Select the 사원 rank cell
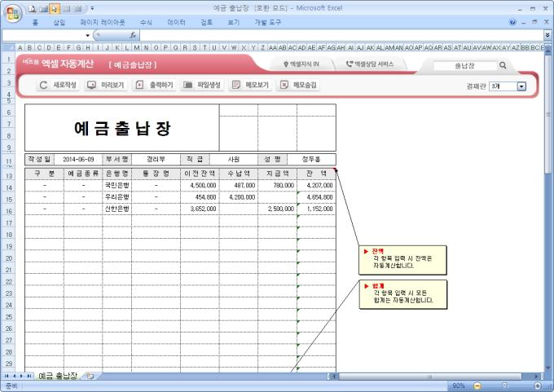 pos(234,160)
